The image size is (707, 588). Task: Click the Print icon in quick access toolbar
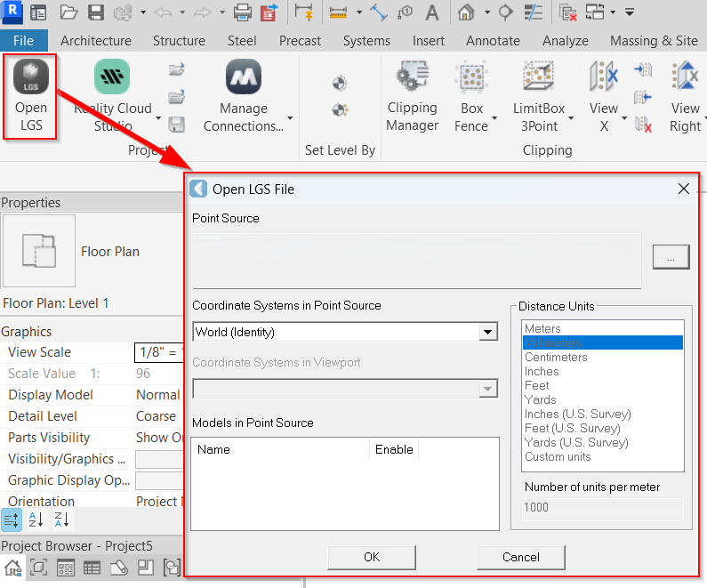(242, 12)
